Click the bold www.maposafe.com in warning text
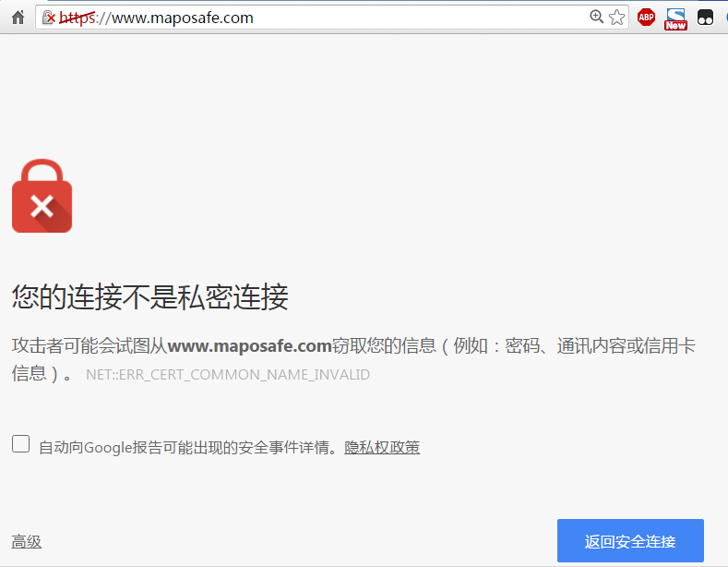Screen dimensions: 728x567 click(249, 345)
